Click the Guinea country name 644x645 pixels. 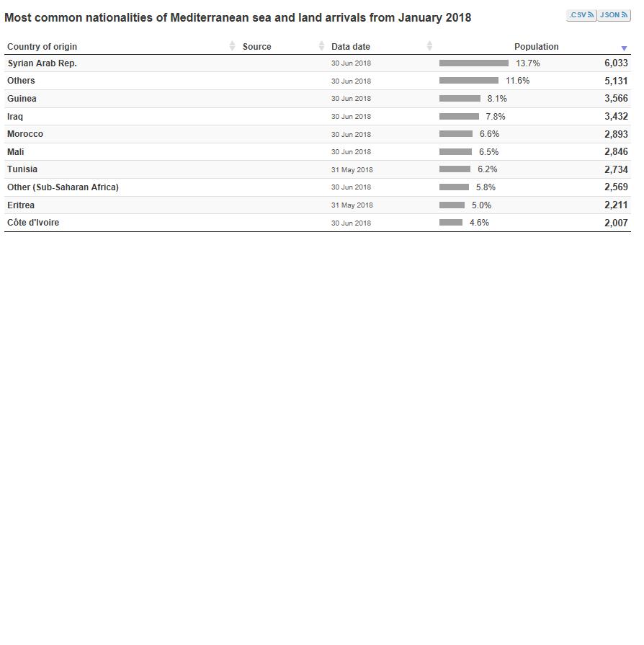point(22,99)
